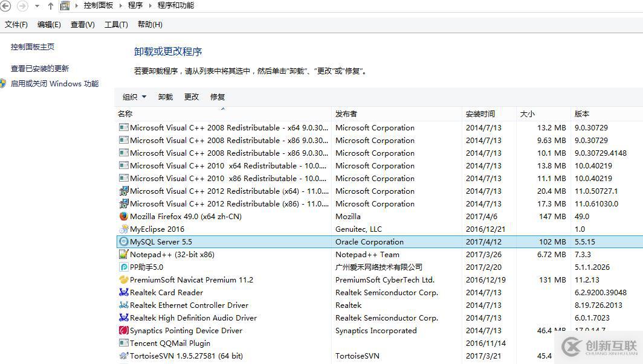The height and width of the screenshot is (364, 643).
Task: Open the 文件 menu
Action: point(15,24)
